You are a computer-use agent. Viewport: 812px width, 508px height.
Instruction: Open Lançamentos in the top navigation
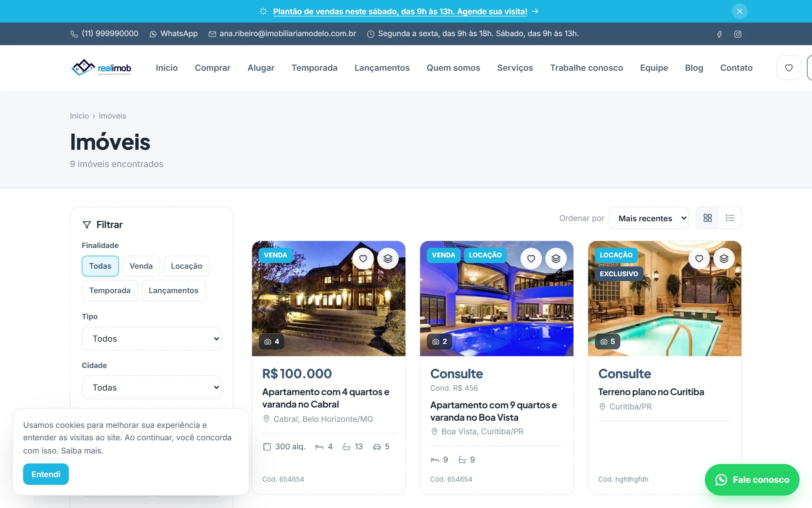pos(382,68)
